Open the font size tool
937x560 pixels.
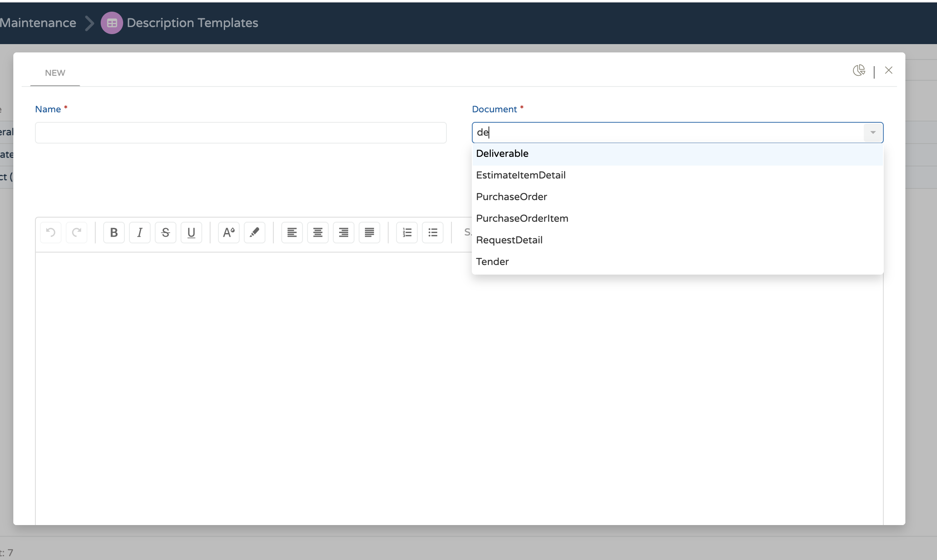(x=229, y=232)
